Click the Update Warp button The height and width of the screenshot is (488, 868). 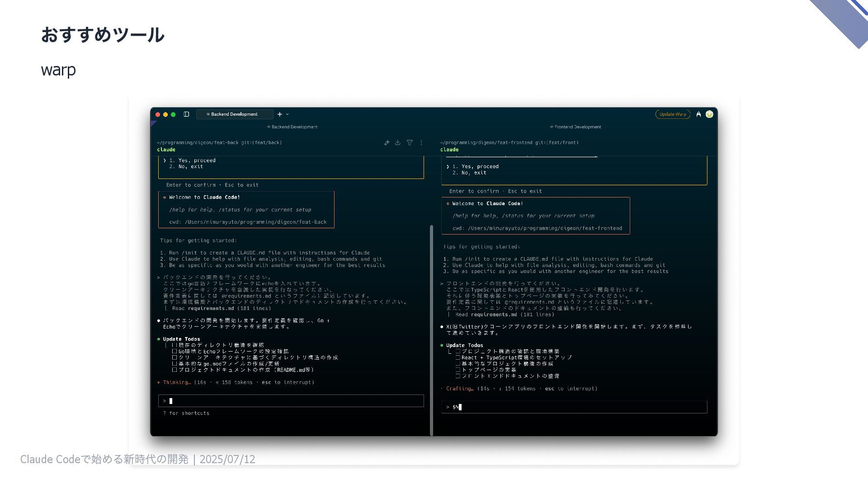673,114
